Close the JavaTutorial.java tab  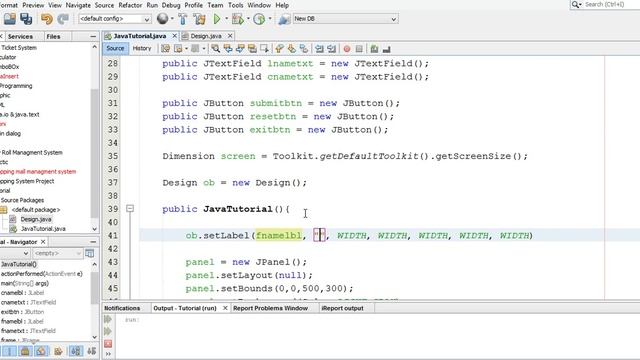click(175, 36)
